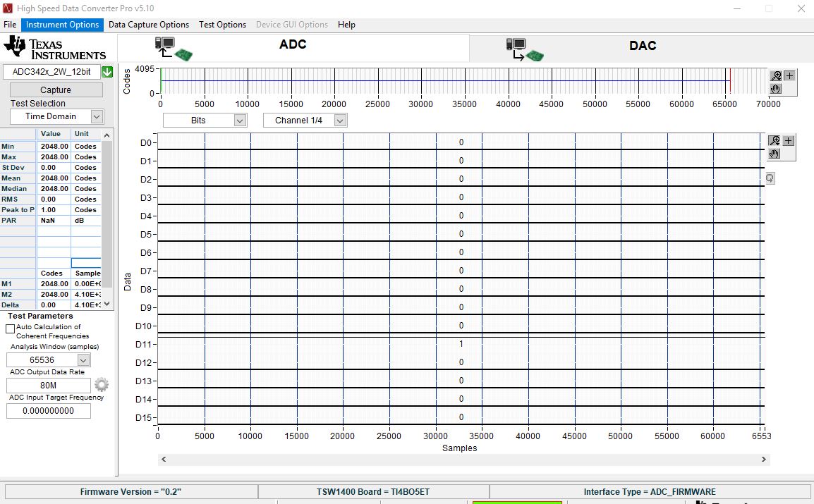The image size is (814, 504).
Task: Click the Peak to P value 1.00
Action: pos(54,210)
